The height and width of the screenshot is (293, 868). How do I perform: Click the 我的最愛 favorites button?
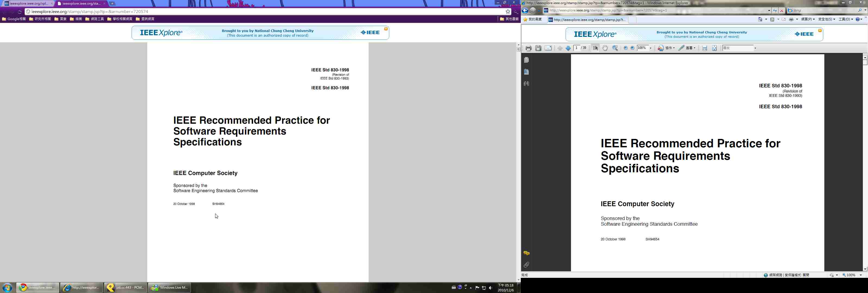532,19
